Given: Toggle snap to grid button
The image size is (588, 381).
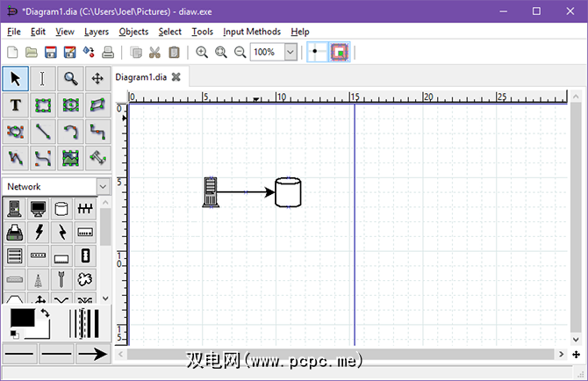Looking at the screenshot, I should [315, 52].
